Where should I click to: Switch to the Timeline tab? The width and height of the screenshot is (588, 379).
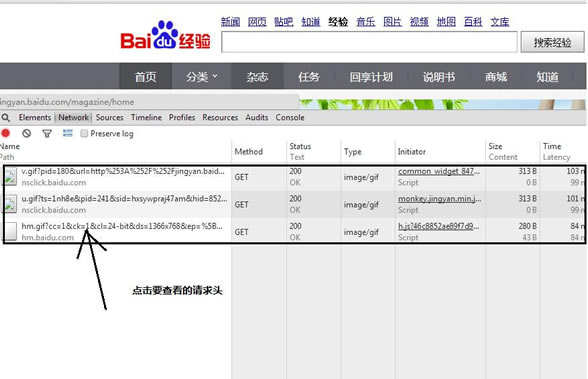click(146, 118)
